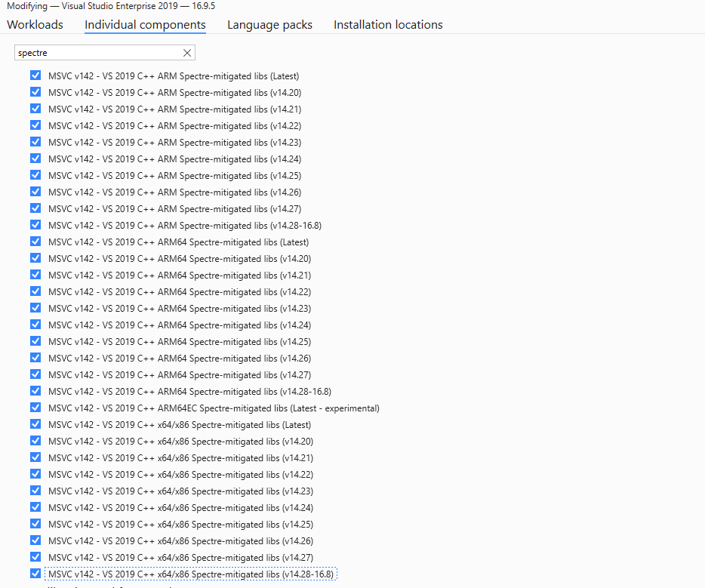Toggle x64/x86 Spectre-mitigated libs (v14.25)
705x588 pixels.
click(x=35, y=524)
